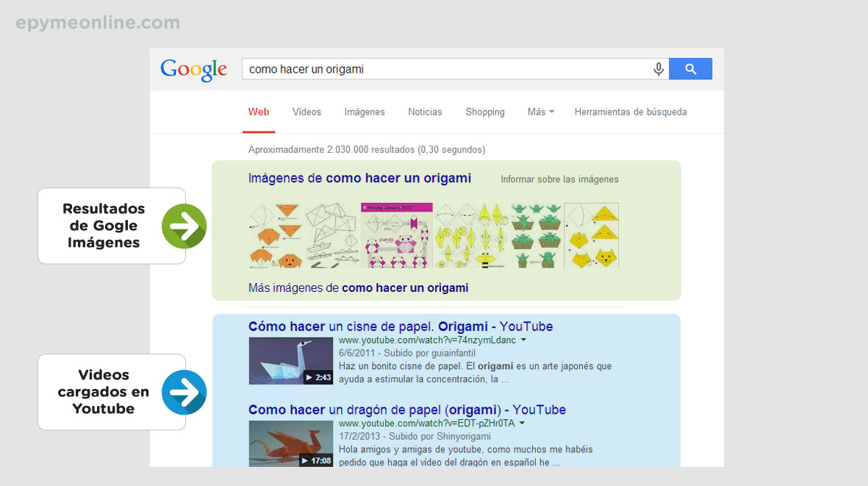
Task: Click in the search box containing 'como hacer un origami'
Action: (441, 69)
